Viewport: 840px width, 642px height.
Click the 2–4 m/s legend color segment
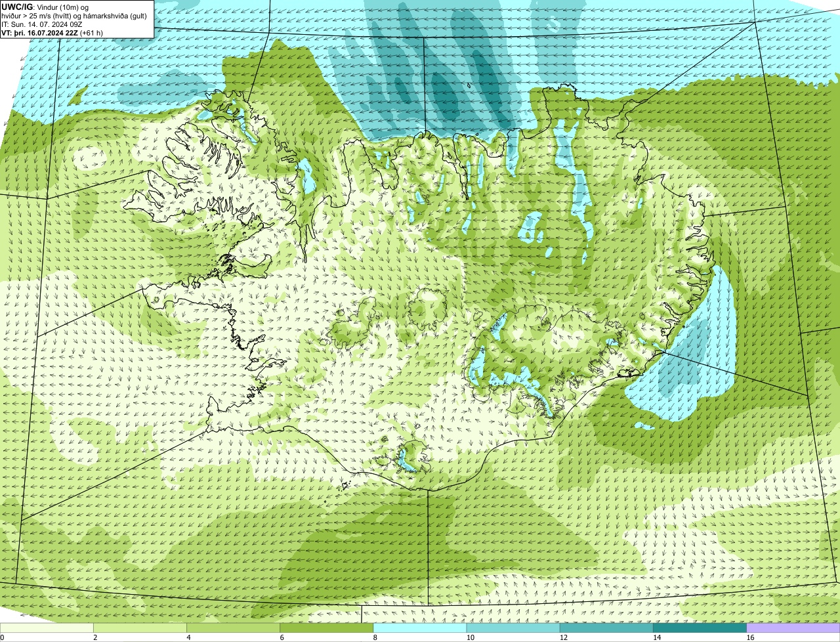click(x=140, y=628)
